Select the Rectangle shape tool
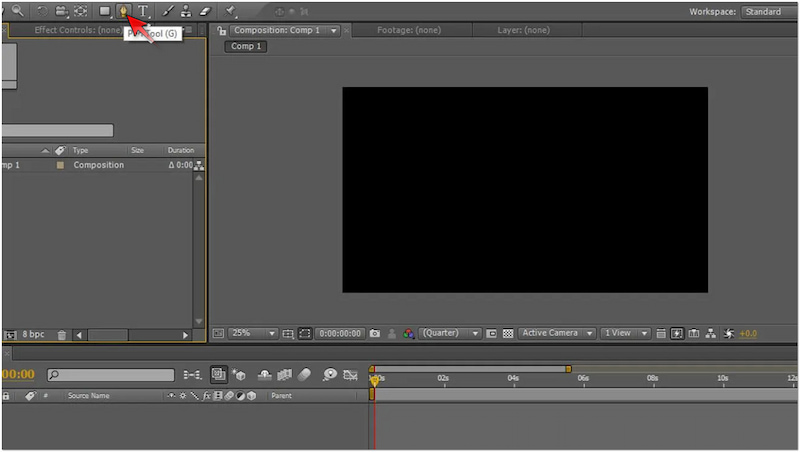 105,11
